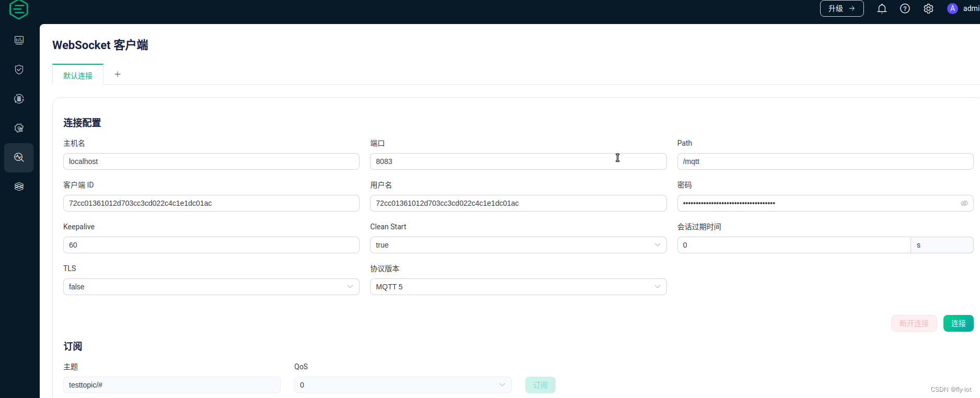The image size is (980, 398).
Task: Focus the session expiry interval field
Action: tap(794, 245)
